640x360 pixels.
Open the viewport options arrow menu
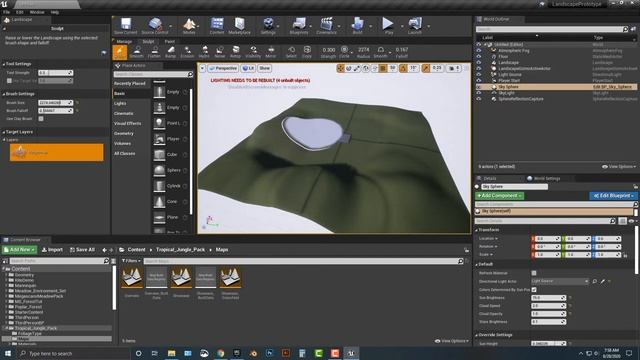coord(202,68)
